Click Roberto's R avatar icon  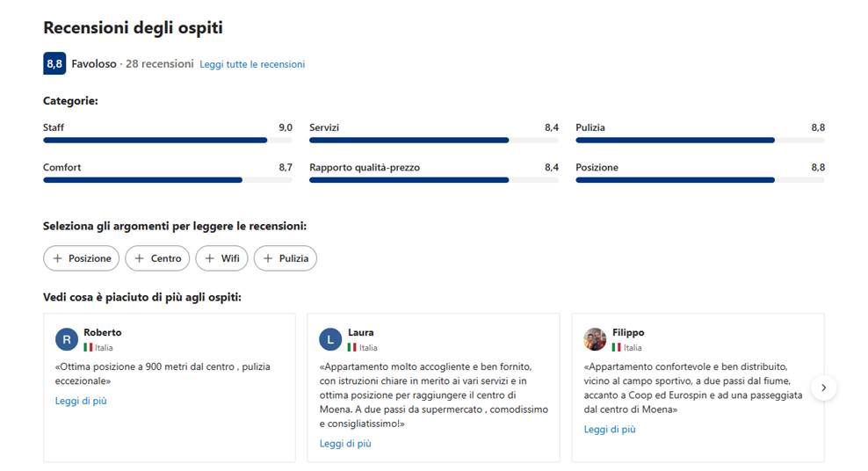(x=67, y=339)
